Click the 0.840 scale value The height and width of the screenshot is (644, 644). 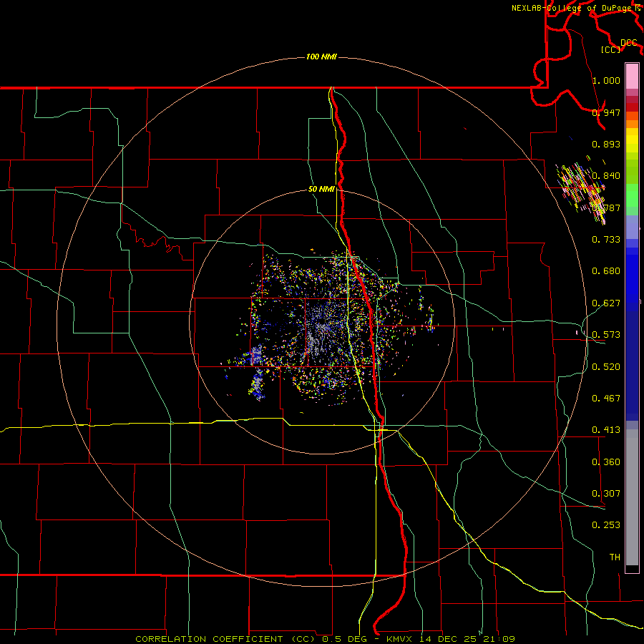606,176
